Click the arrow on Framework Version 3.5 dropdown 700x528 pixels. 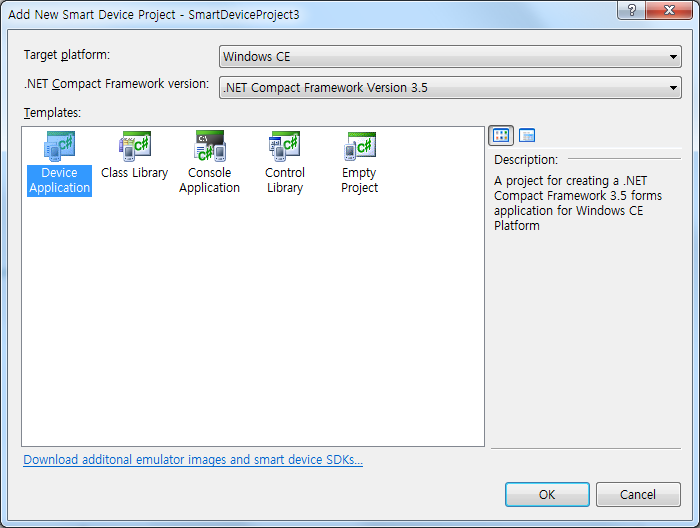click(x=674, y=88)
